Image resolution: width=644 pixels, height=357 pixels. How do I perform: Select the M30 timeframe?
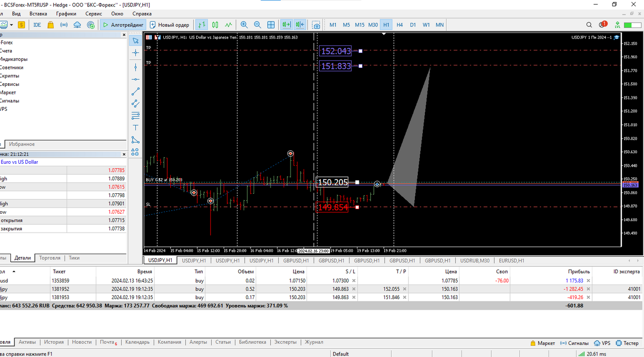tap(373, 24)
